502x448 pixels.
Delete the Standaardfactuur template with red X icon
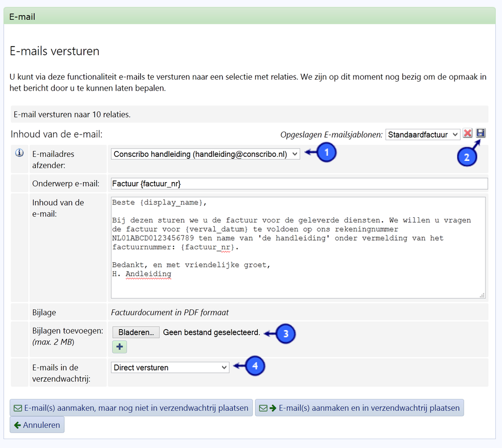pyautogui.click(x=468, y=133)
